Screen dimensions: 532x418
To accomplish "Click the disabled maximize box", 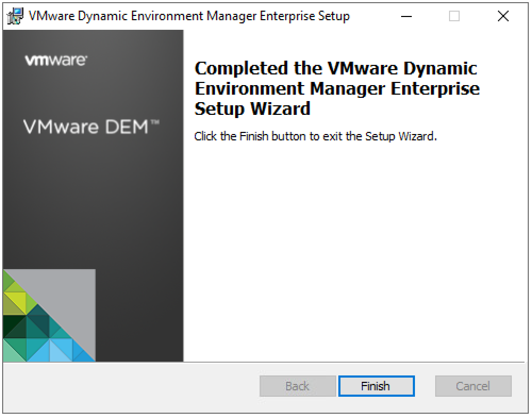I will [454, 16].
